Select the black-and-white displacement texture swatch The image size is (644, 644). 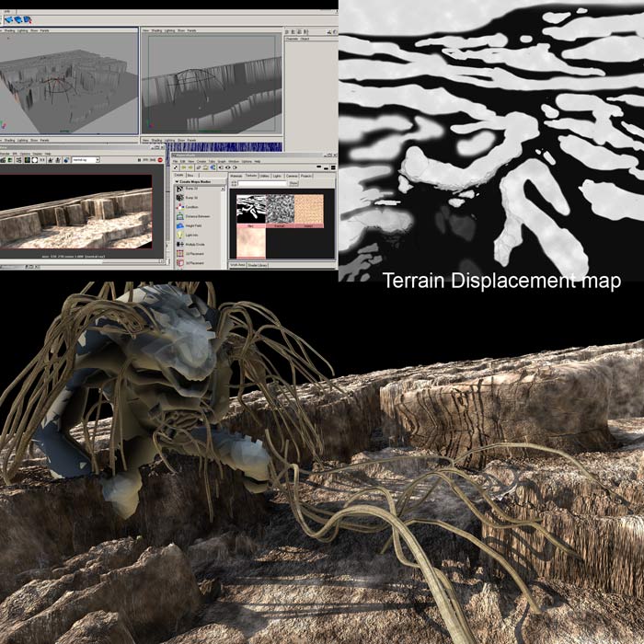click(251, 208)
